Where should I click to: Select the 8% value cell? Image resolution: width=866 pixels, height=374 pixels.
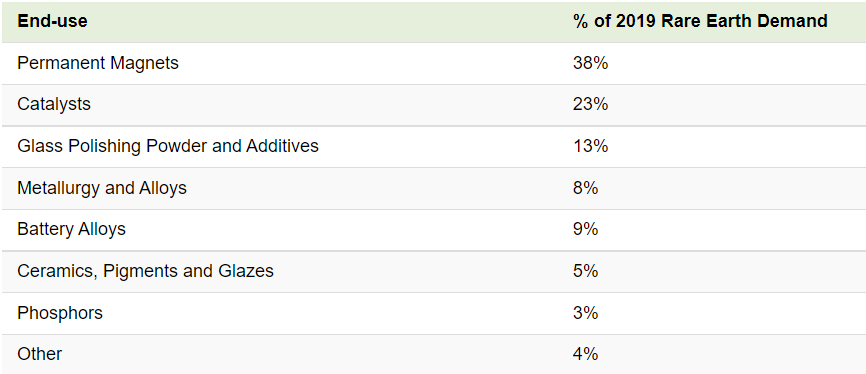pos(585,188)
